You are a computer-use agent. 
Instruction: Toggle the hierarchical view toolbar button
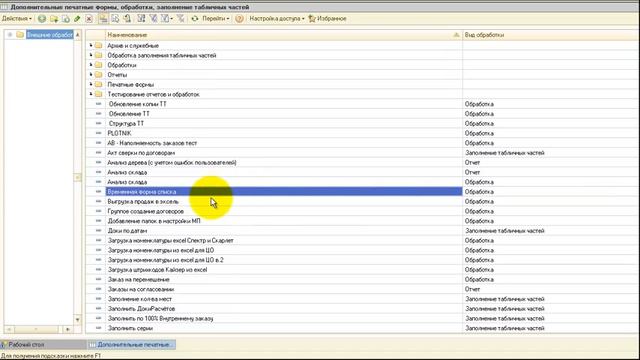coord(103,19)
